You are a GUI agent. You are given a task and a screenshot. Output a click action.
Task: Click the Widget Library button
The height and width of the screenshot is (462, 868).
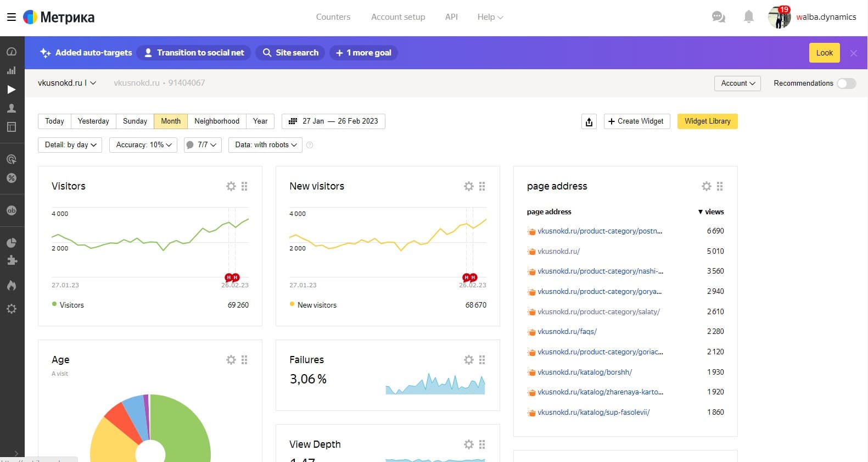(x=707, y=121)
